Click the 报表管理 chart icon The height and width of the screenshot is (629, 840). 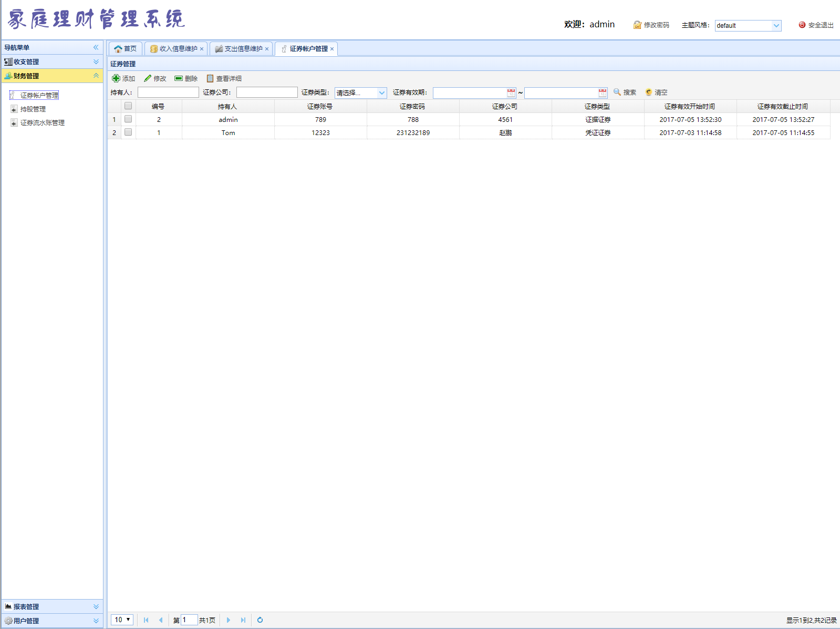(x=8, y=606)
